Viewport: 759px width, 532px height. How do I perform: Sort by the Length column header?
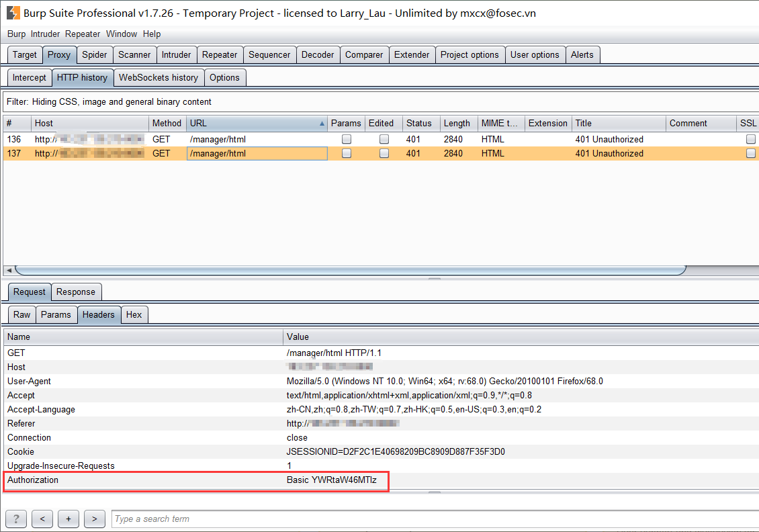click(459, 124)
